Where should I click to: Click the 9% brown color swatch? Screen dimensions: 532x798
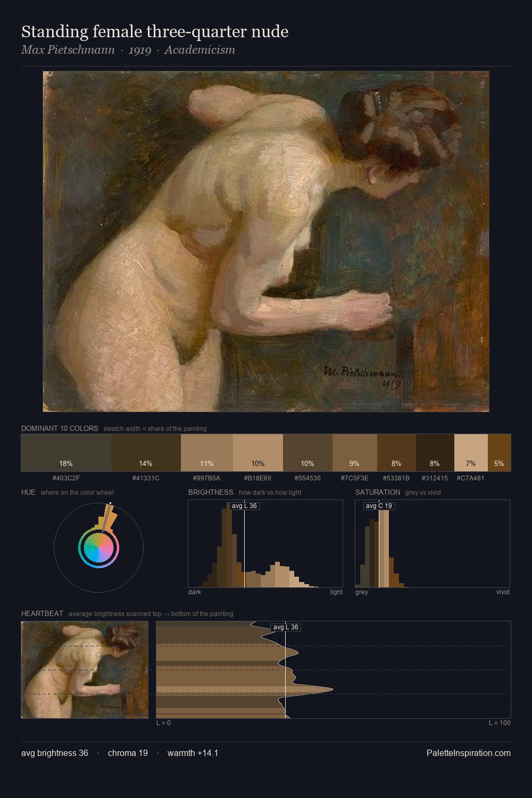[355, 453]
